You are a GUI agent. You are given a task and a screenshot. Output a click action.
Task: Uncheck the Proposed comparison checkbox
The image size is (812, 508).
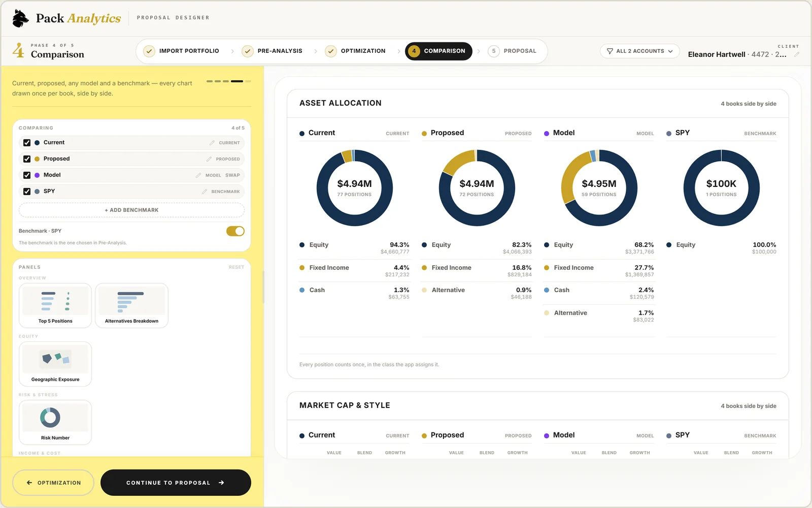pos(27,159)
